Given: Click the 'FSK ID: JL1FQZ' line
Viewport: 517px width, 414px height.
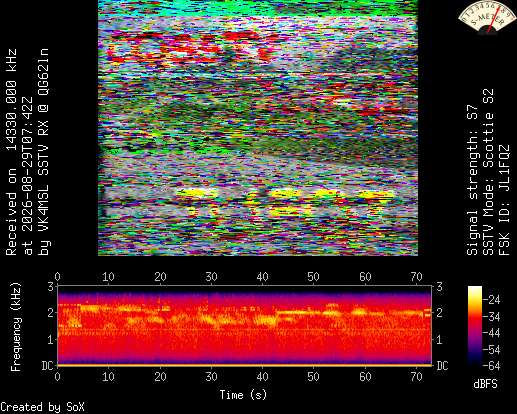Looking at the screenshot, I should (x=504, y=200).
